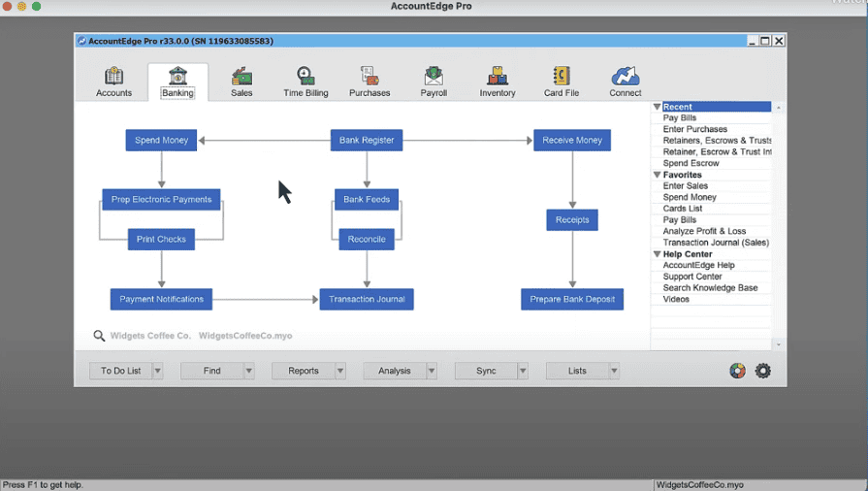
Task: Open Analyze Profit & Loss in Favorites
Action: (x=704, y=231)
